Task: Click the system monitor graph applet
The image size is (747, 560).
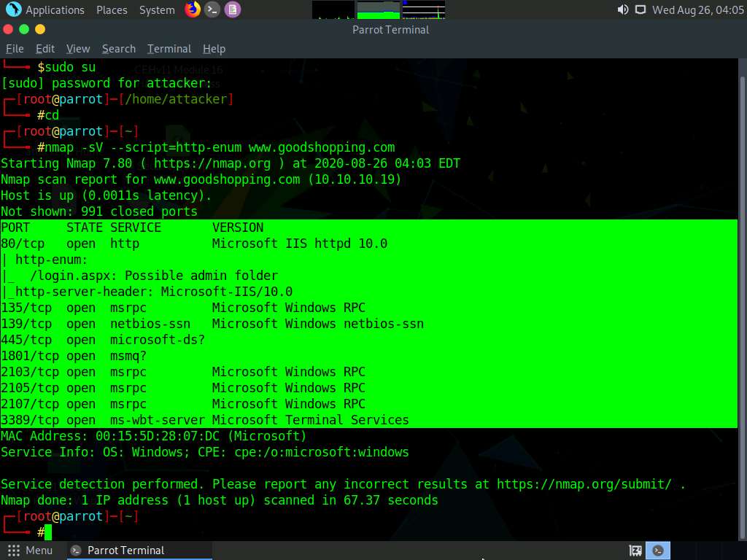Action: pyautogui.click(x=379, y=9)
